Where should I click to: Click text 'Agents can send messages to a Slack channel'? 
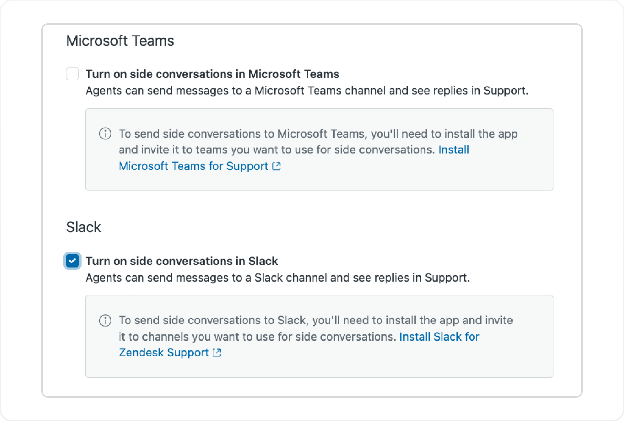coord(206,278)
